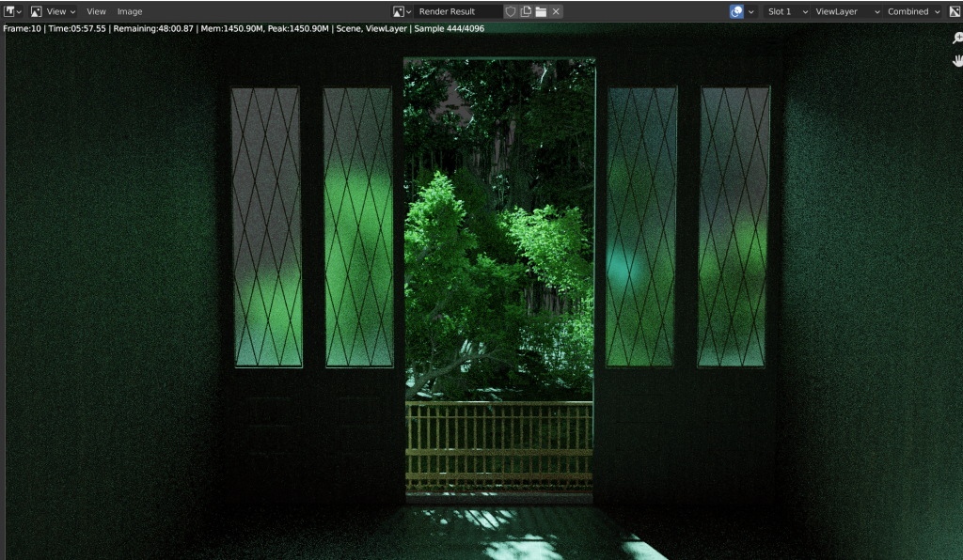Click the Scene, ViewLayer status text
The height and width of the screenshot is (560, 963).
coord(371,28)
